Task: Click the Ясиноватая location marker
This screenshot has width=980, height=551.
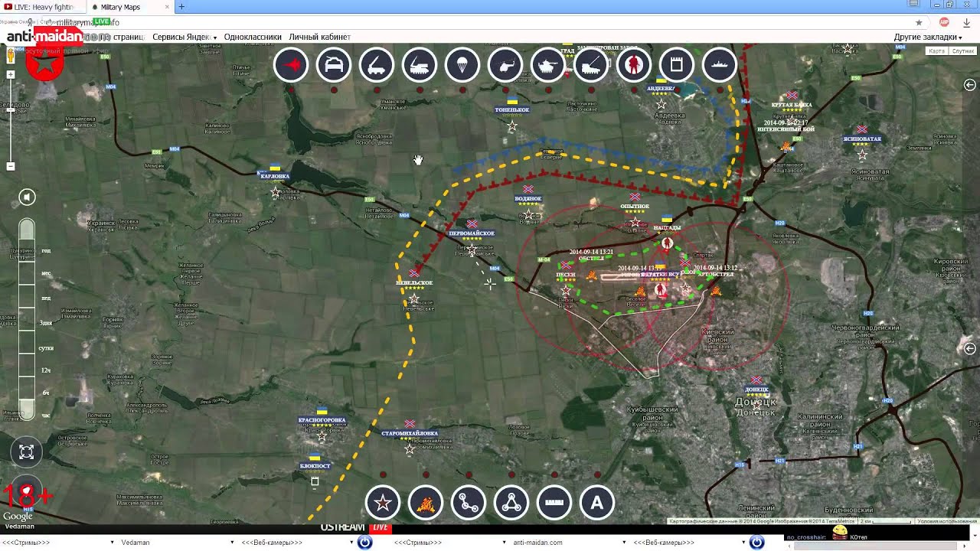Action: click(862, 155)
